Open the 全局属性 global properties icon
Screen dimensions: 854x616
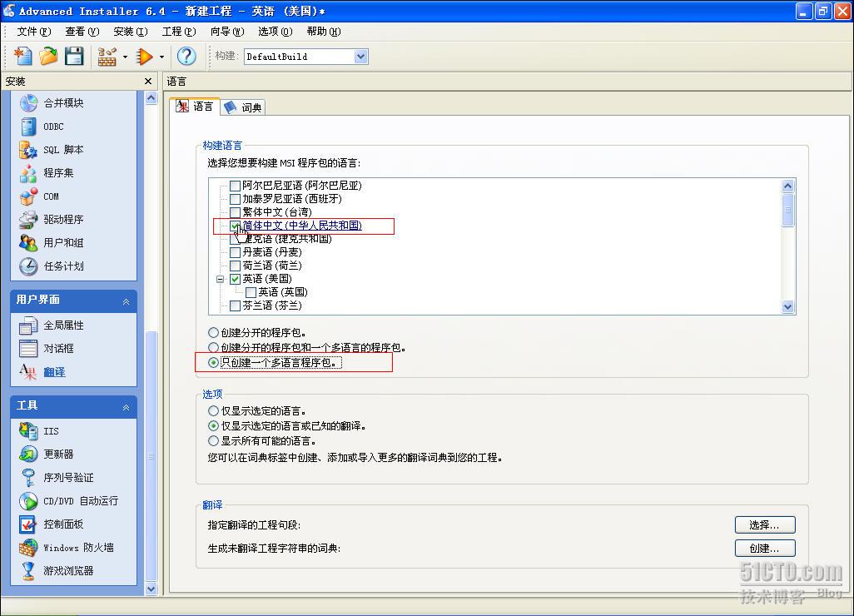28,325
